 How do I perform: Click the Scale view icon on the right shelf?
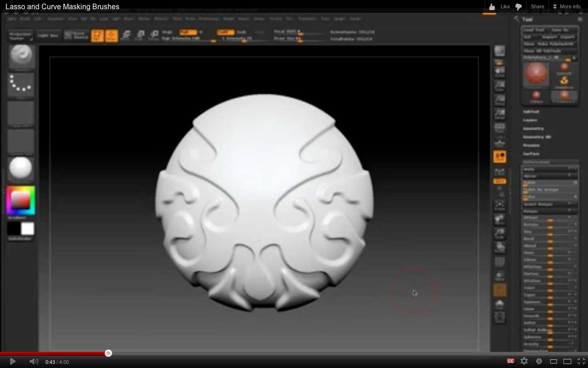[x=500, y=234]
